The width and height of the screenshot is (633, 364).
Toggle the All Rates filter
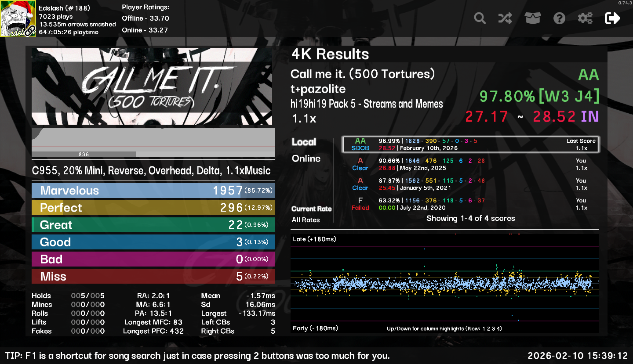coord(306,220)
